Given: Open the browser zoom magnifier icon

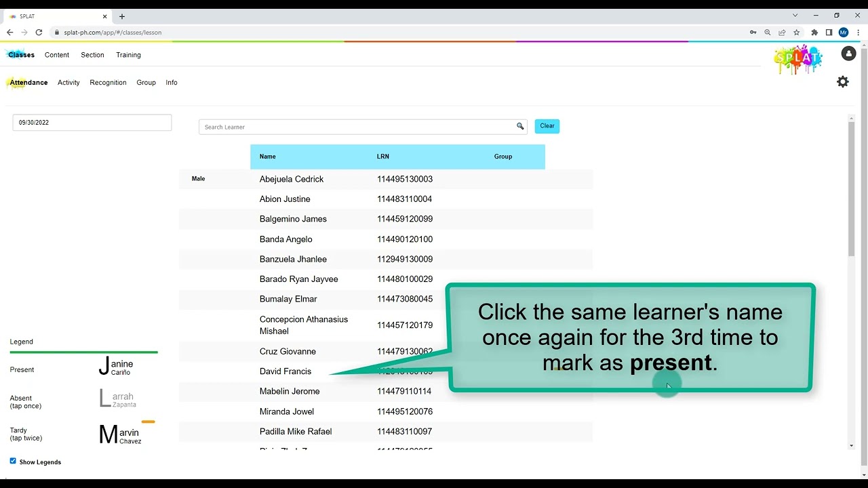Looking at the screenshot, I should [768, 33].
